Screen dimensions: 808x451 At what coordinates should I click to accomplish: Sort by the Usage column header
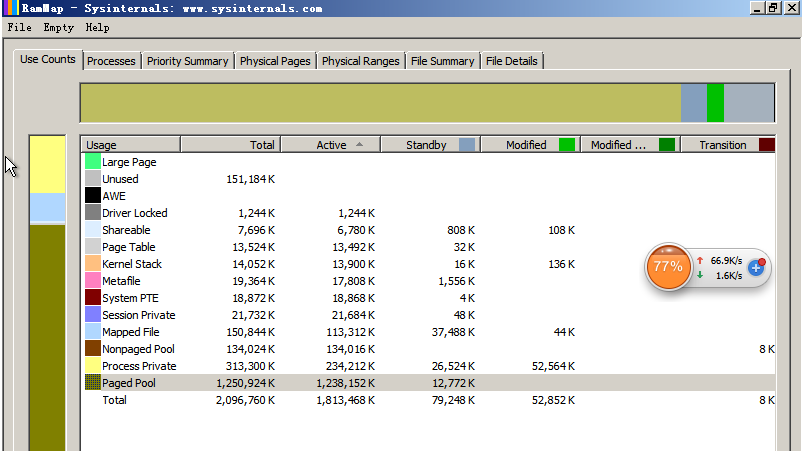(130, 145)
